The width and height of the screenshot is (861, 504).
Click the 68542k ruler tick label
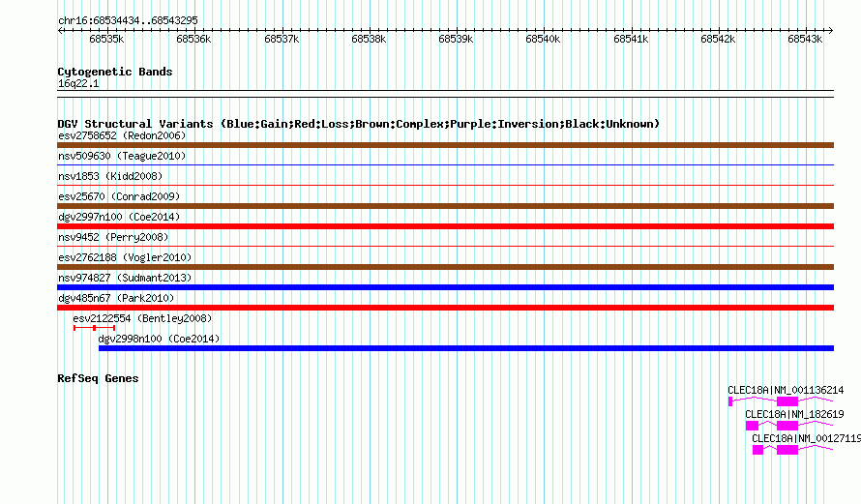click(718, 39)
